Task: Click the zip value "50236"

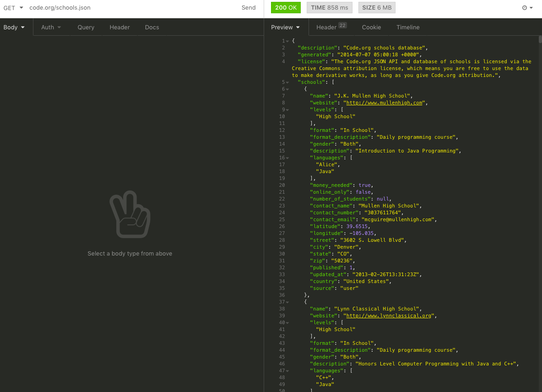Action: (341, 261)
